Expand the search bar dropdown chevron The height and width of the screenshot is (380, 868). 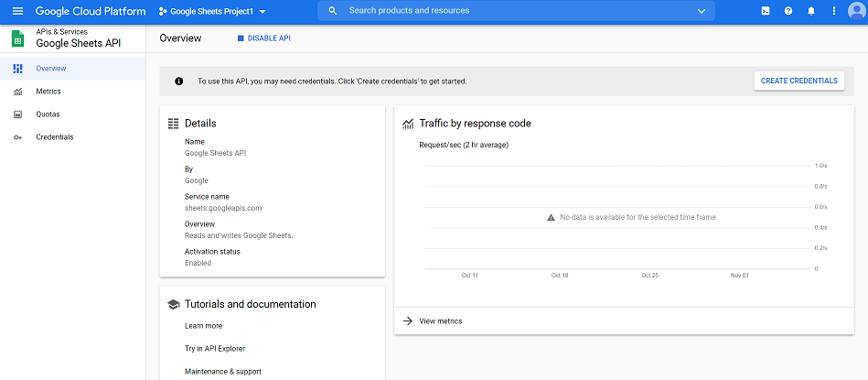702,11
